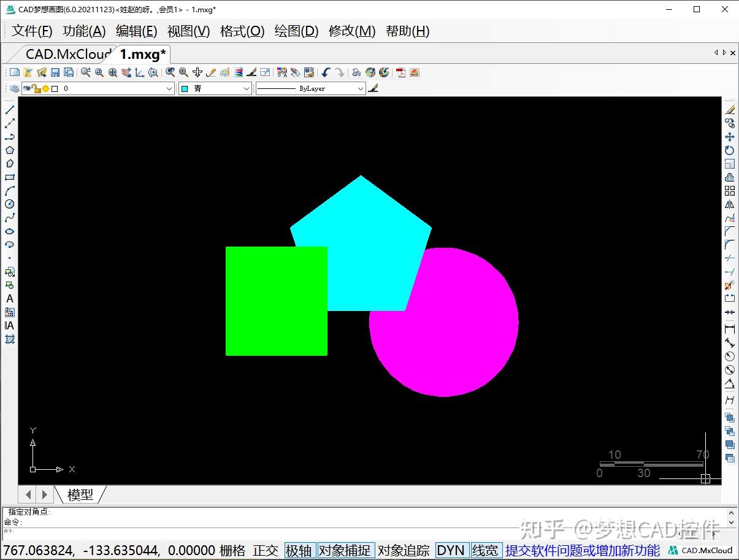Screen dimensions: 739x560
Task: Open the ByLayer linetype dropdown
Action: (362, 88)
